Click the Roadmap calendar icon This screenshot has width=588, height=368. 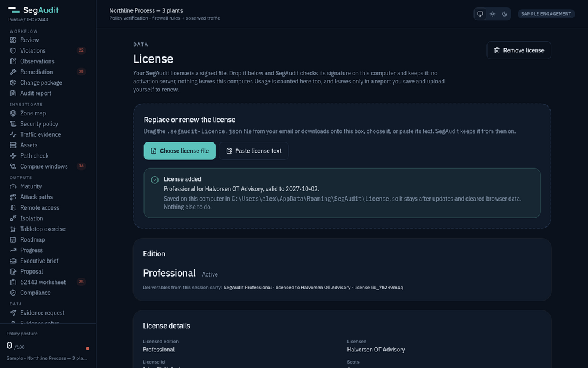(13, 240)
